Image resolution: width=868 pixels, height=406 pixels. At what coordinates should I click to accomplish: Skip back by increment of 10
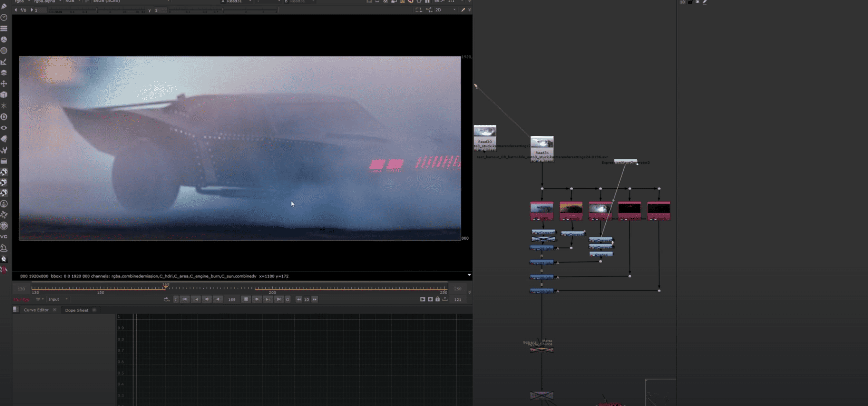pyautogui.click(x=299, y=299)
